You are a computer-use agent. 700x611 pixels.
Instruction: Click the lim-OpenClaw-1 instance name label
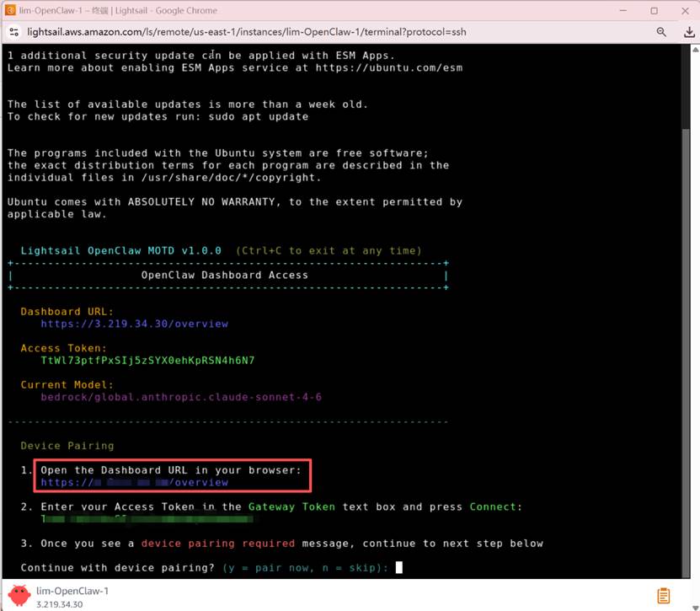point(72,591)
